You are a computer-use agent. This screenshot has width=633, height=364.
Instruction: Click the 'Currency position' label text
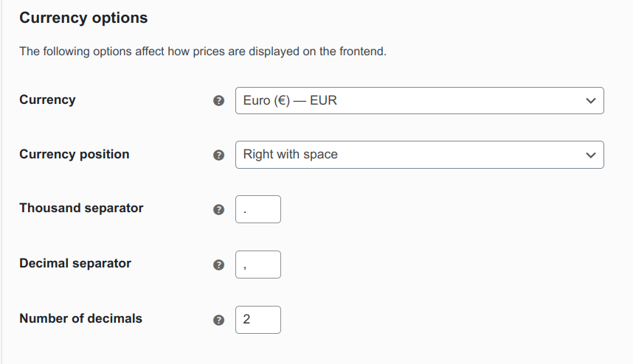click(x=74, y=154)
